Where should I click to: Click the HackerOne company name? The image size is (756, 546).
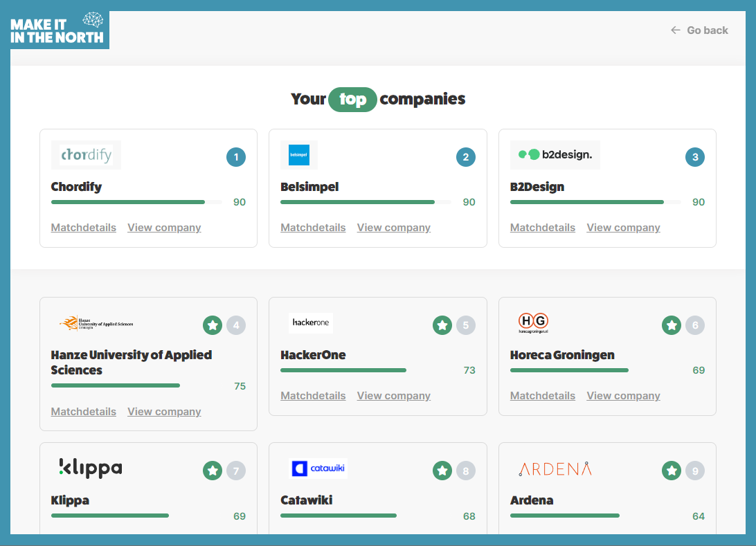coord(313,355)
